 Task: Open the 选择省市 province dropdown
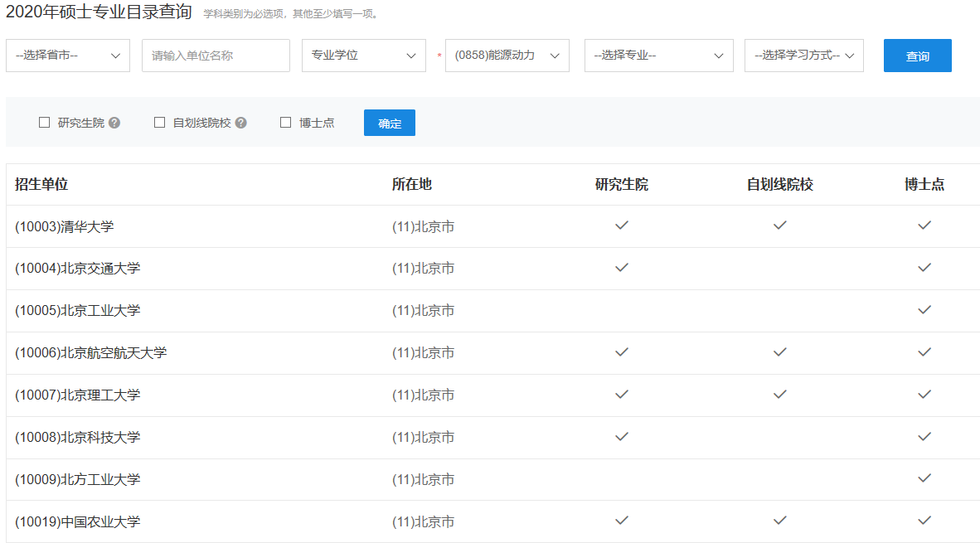click(x=68, y=56)
